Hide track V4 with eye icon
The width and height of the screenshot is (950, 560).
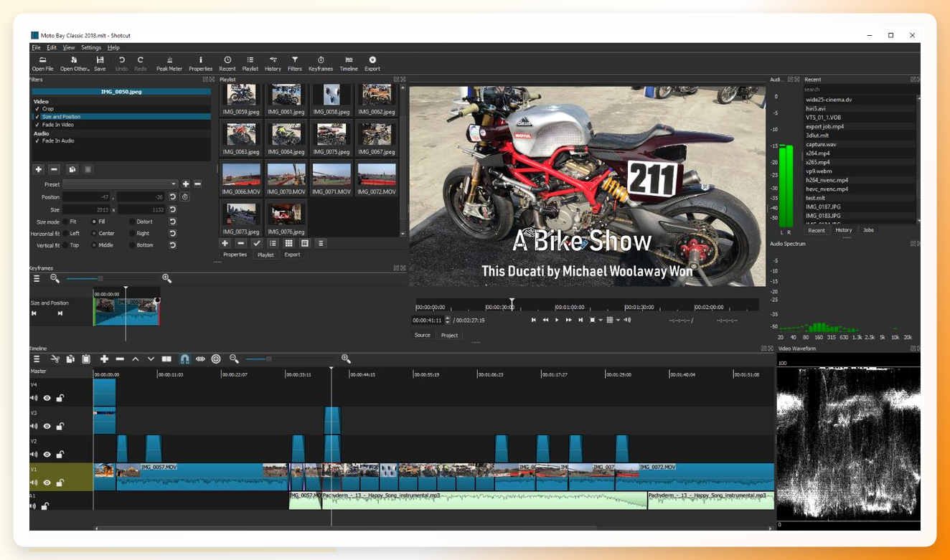tap(47, 398)
